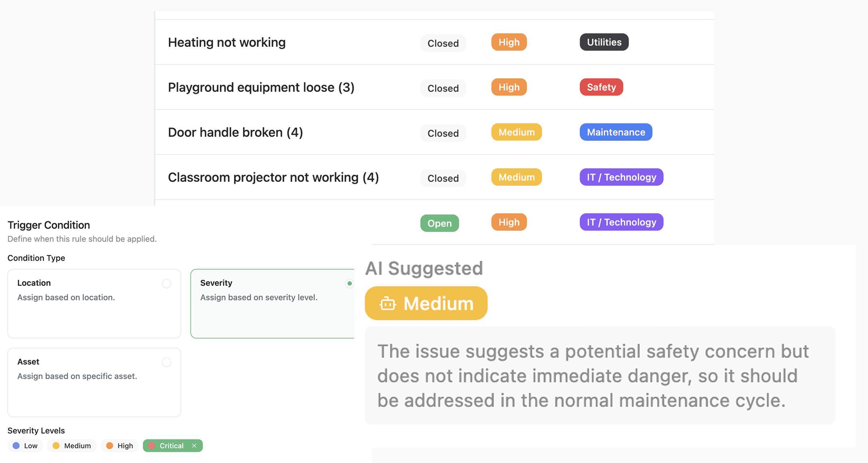Remove the Critical severity tag with X

pyautogui.click(x=194, y=446)
